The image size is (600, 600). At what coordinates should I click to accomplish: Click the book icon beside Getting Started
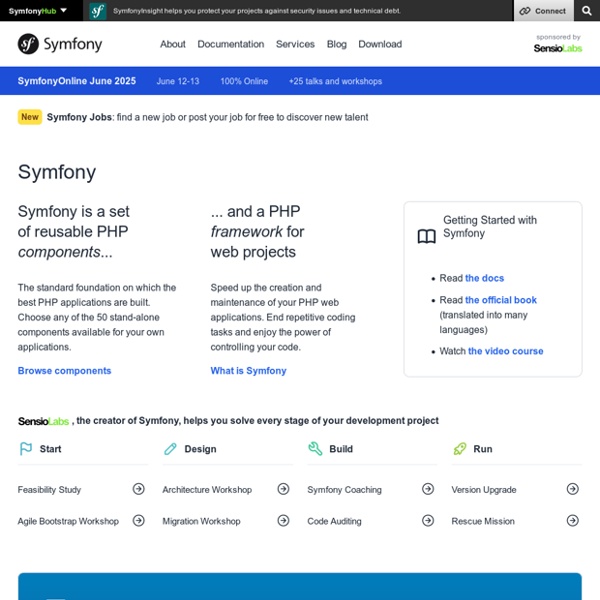(x=426, y=236)
